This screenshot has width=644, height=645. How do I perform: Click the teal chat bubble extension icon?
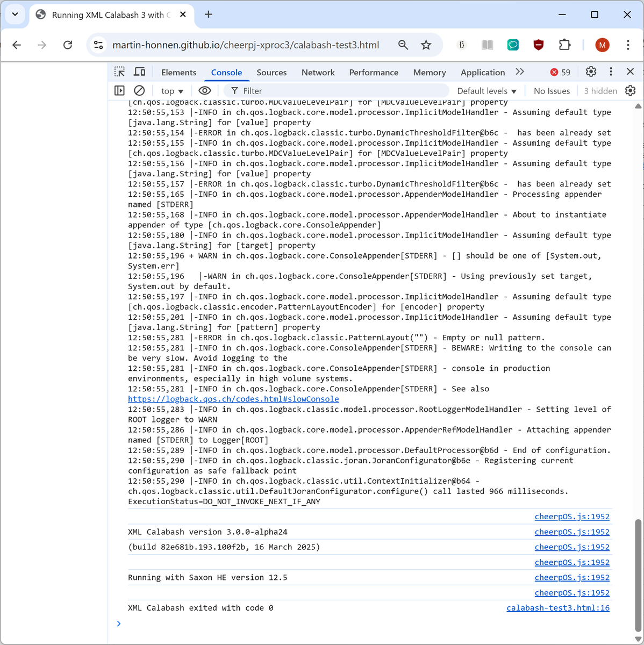click(513, 45)
